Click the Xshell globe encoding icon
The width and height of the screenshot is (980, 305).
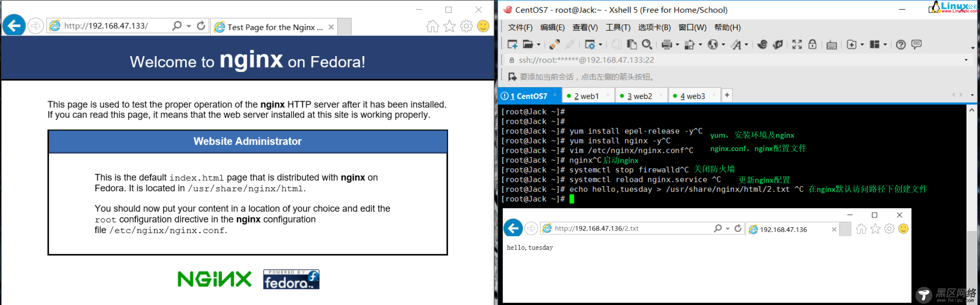[x=713, y=44]
